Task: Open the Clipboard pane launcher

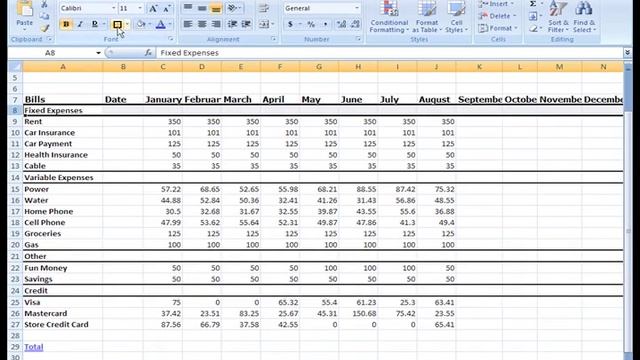Action: pos(49,39)
